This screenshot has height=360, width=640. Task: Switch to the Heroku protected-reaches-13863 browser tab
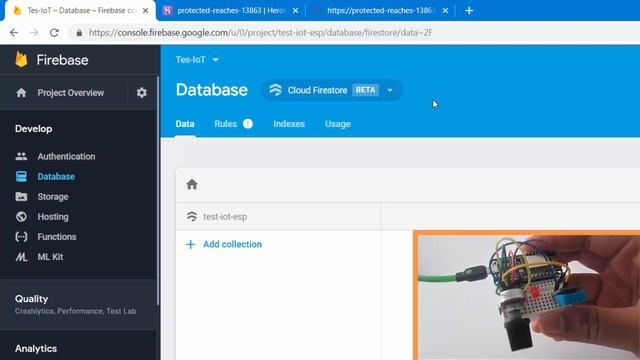(231, 11)
